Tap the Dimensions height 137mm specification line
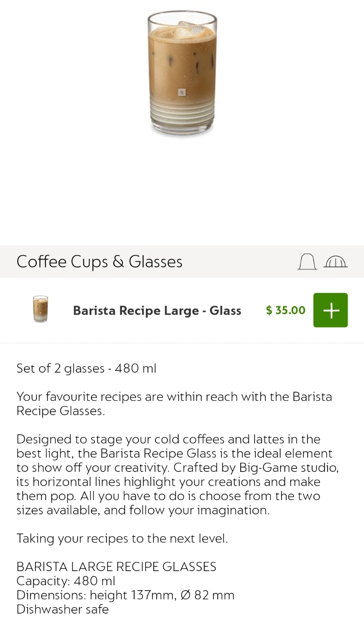Screen dimensions: 364x624 [125, 595]
